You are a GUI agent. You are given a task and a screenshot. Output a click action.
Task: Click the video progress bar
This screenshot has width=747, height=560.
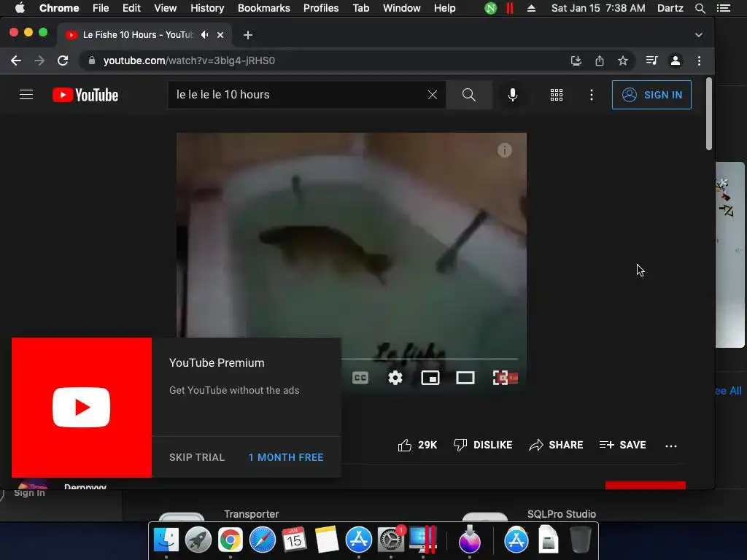coord(429,359)
